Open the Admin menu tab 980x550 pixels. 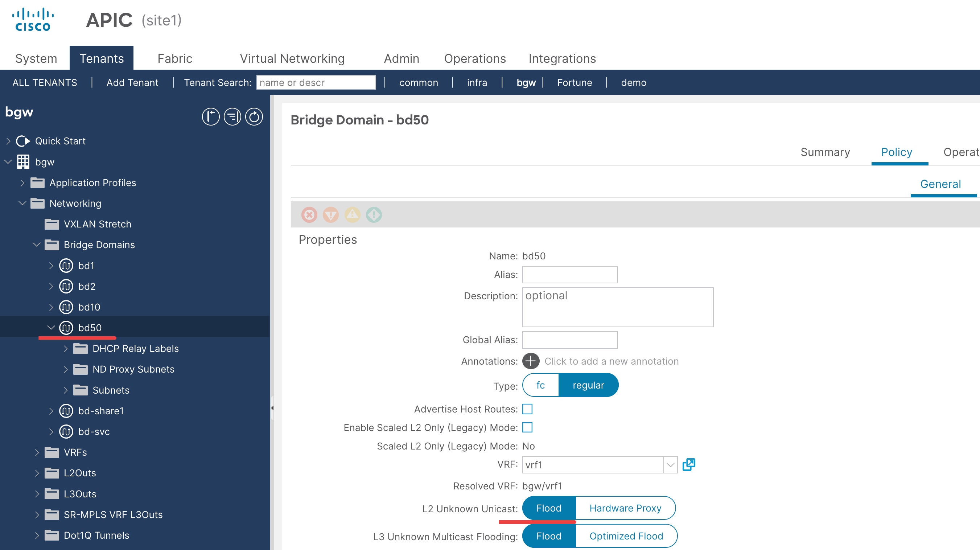402,59
